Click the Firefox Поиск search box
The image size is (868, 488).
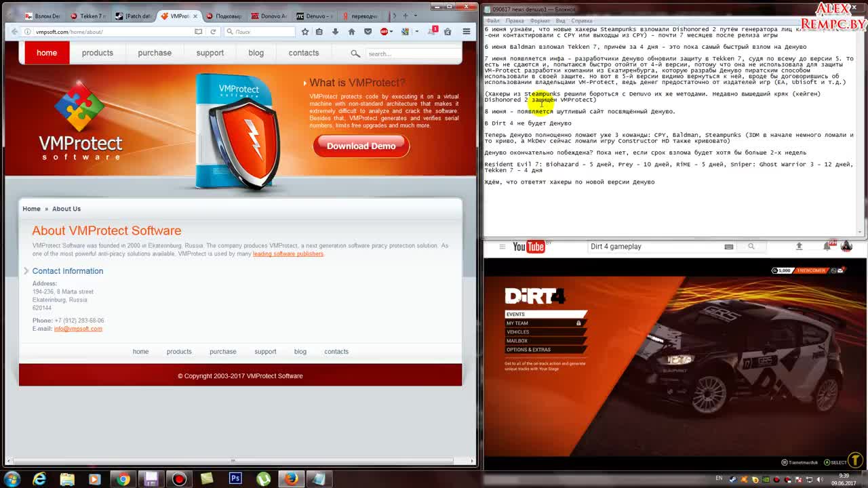tap(260, 31)
